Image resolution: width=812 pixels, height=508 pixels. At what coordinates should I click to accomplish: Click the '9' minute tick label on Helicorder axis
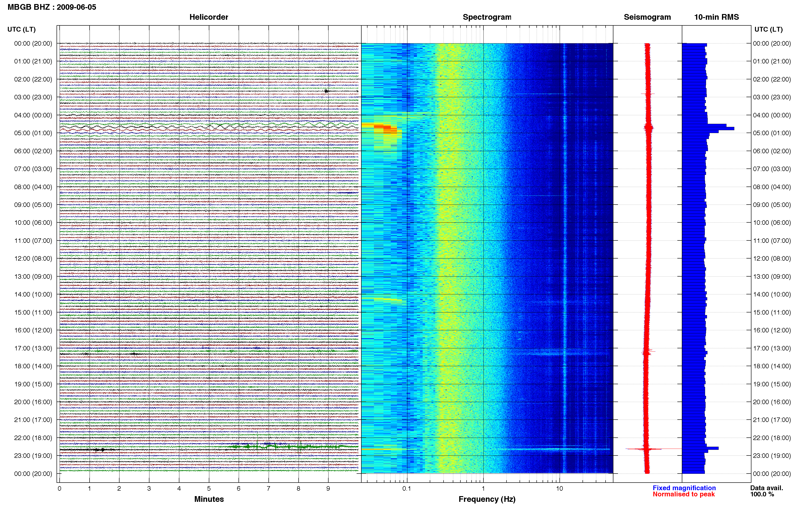coord(328,489)
